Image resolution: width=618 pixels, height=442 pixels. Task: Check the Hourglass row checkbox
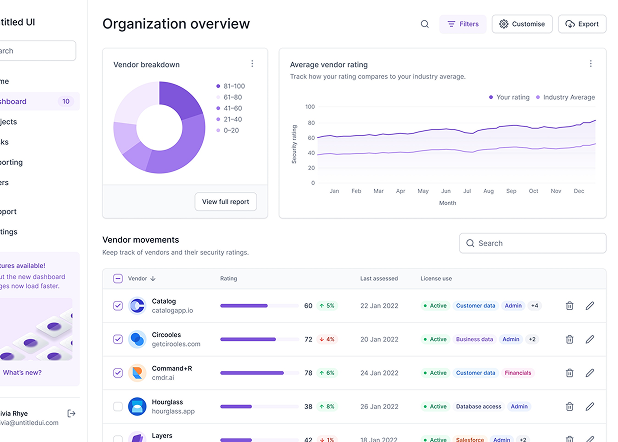[118, 407]
